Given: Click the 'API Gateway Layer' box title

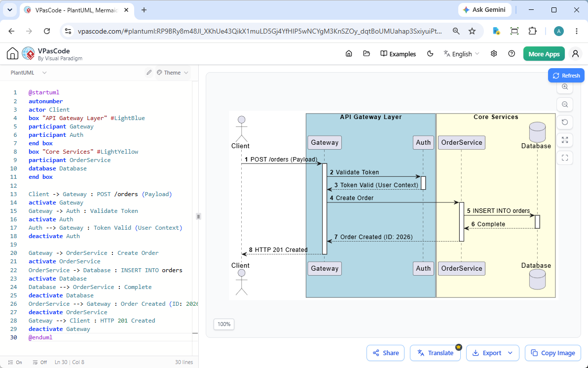Looking at the screenshot, I should click(371, 117).
